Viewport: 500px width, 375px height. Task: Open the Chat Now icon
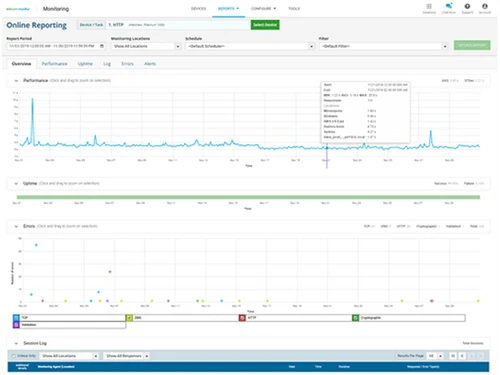coord(449,6)
